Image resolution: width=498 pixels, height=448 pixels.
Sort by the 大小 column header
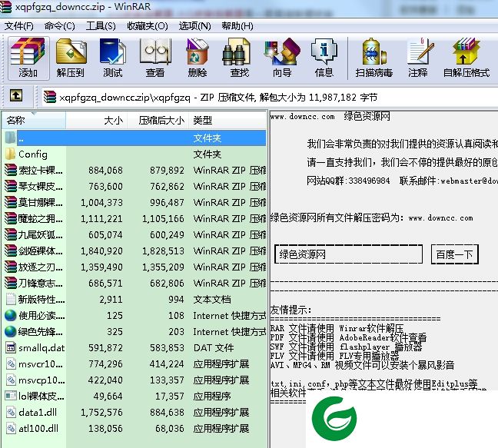click(x=97, y=121)
